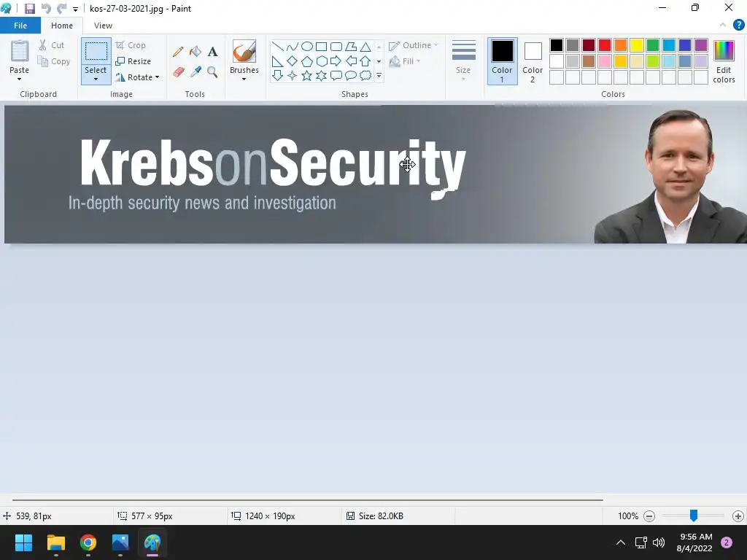Click the zoom out minus button
This screenshot has height=560, width=747.
[649, 516]
